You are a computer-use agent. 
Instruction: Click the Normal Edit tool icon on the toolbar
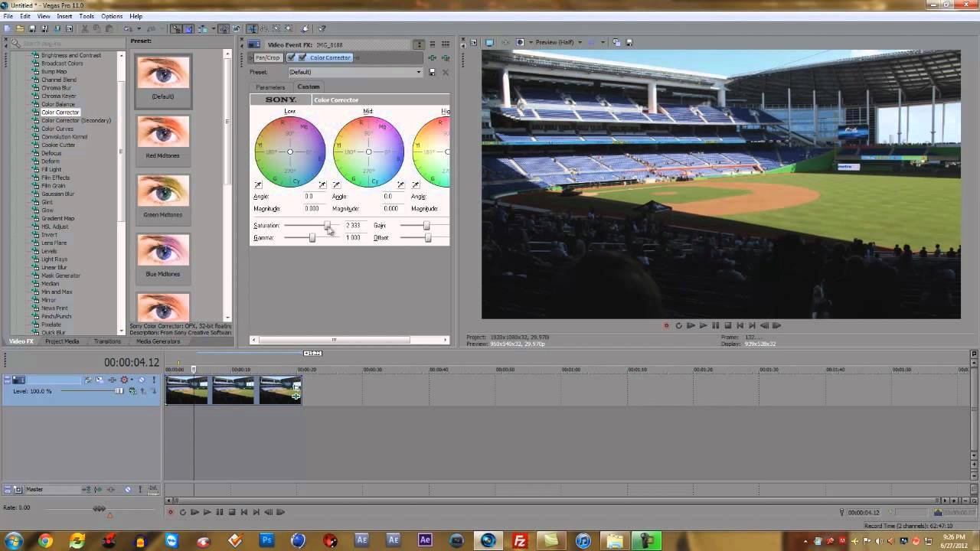tap(176, 28)
